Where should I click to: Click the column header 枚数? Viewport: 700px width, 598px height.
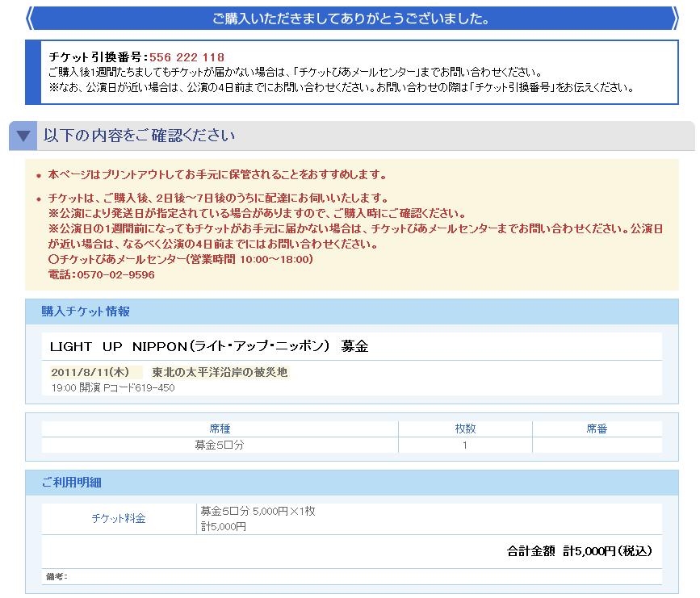465,429
